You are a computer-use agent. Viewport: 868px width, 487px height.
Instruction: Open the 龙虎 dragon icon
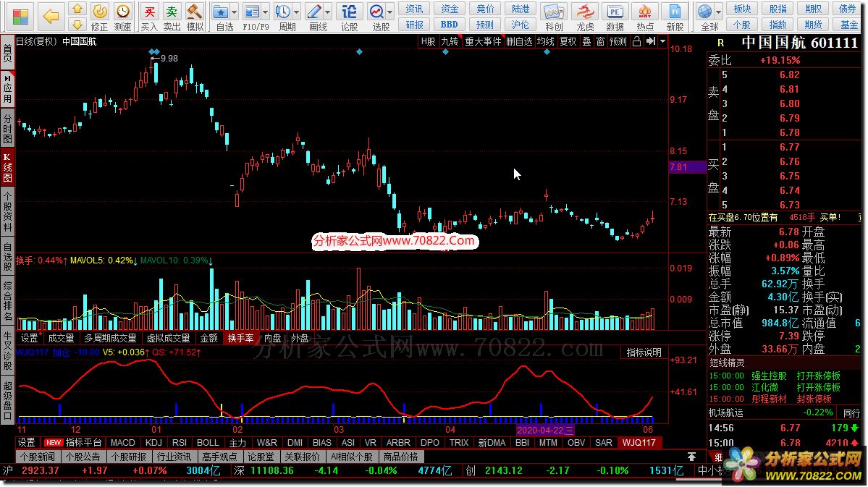tap(584, 12)
